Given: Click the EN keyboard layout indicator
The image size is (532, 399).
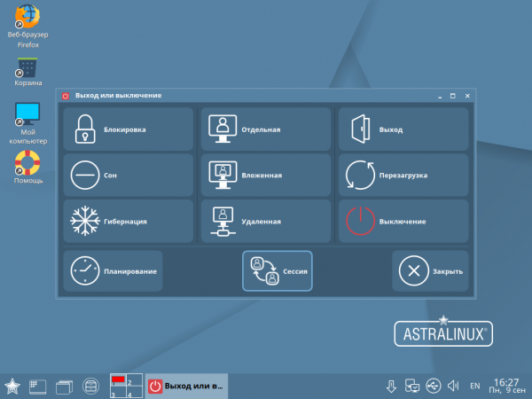Looking at the screenshot, I should tap(474, 386).
